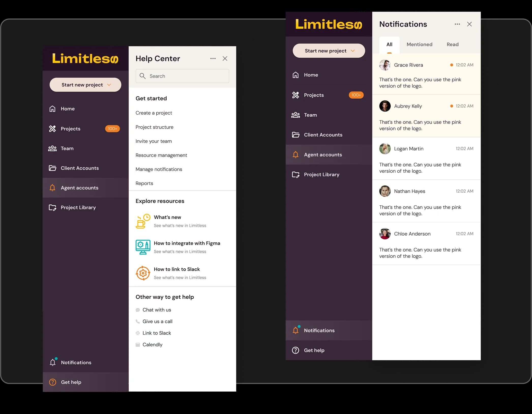Open Help Center three-dot options menu
Image resolution: width=532 pixels, height=414 pixels.
pos(213,58)
